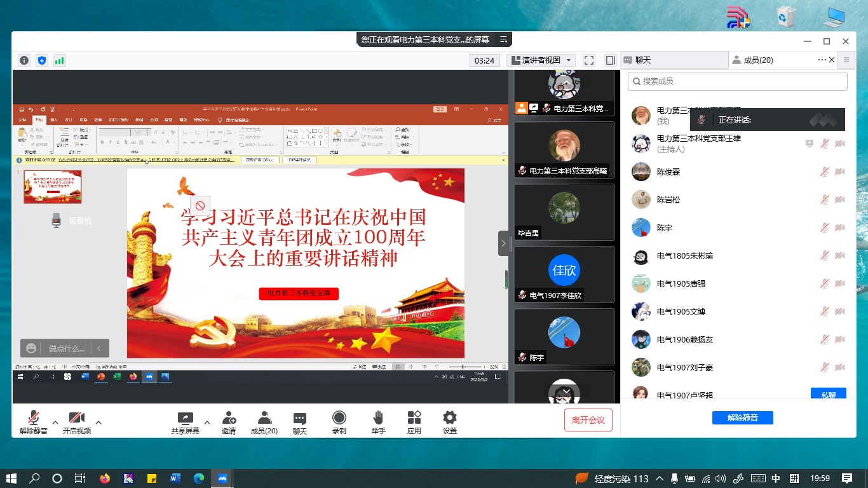Image resolution: width=868 pixels, height=488 pixels.
Task: Open the 应用 apps icon
Action: [x=414, y=422]
